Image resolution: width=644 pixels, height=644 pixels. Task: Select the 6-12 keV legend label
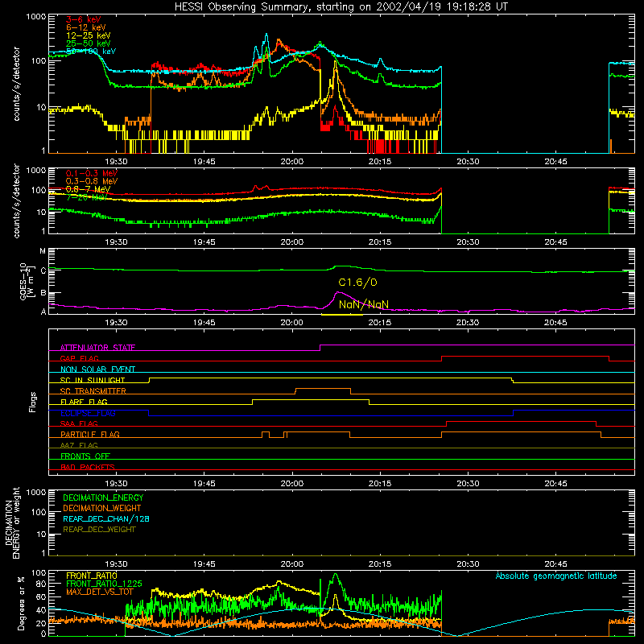tap(86, 27)
